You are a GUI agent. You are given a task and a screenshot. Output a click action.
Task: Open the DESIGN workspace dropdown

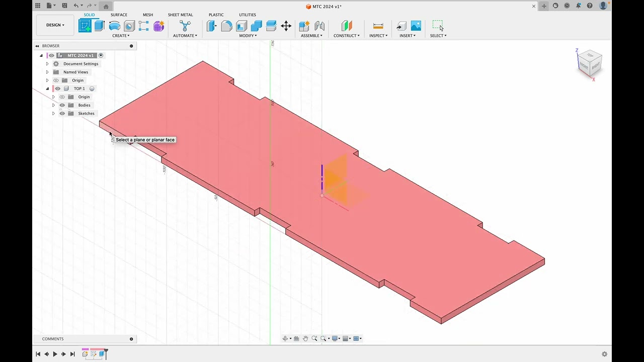pyautogui.click(x=55, y=25)
